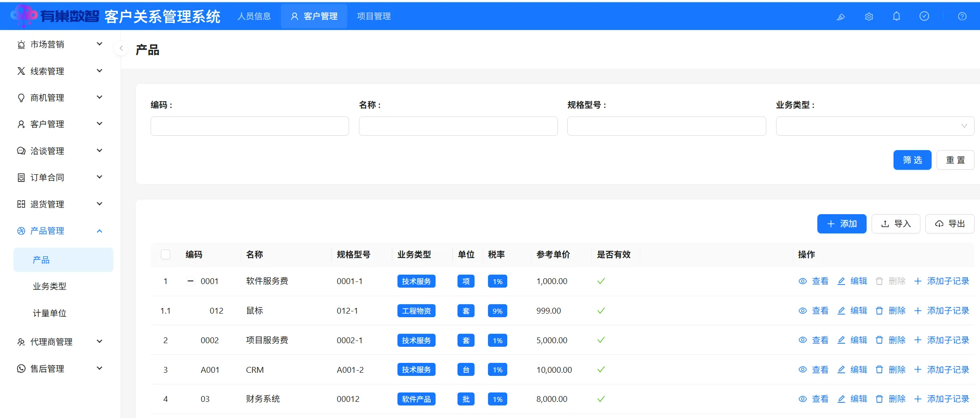This screenshot has height=418, width=980.
Task: Click the trash icon for 项目服务费 row
Action: [x=879, y=340]
